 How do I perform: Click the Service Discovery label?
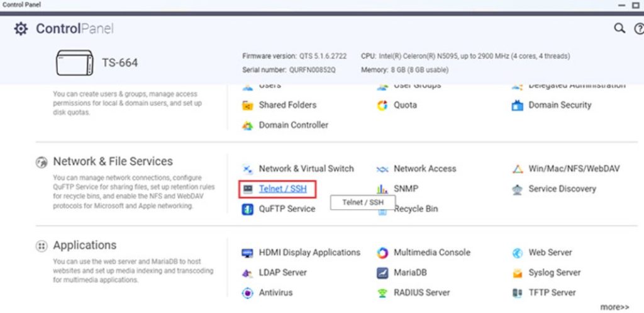[562, 189]
